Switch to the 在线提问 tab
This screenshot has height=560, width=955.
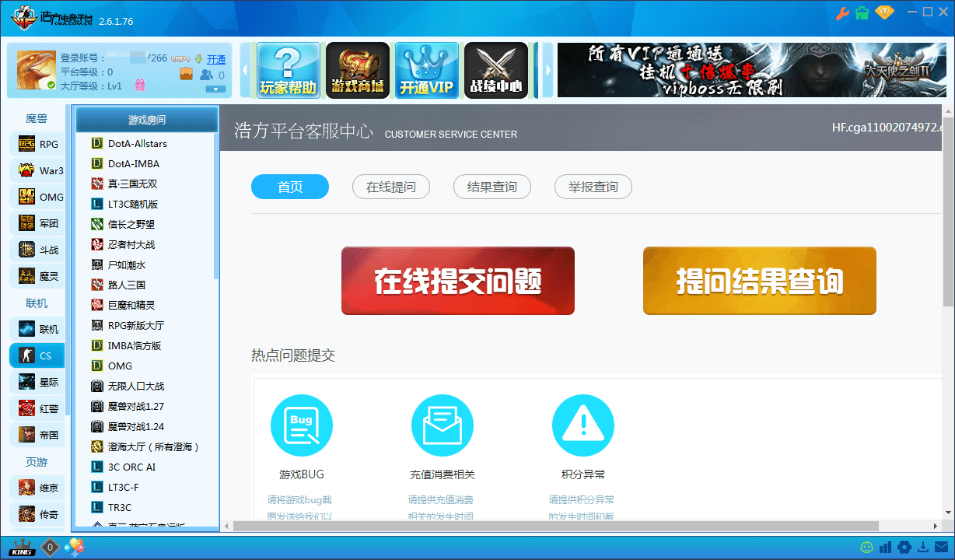[391, 187]
